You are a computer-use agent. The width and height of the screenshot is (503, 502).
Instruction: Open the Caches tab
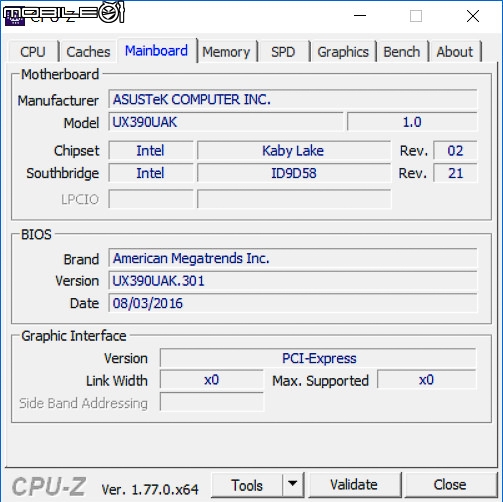(88, 52)
